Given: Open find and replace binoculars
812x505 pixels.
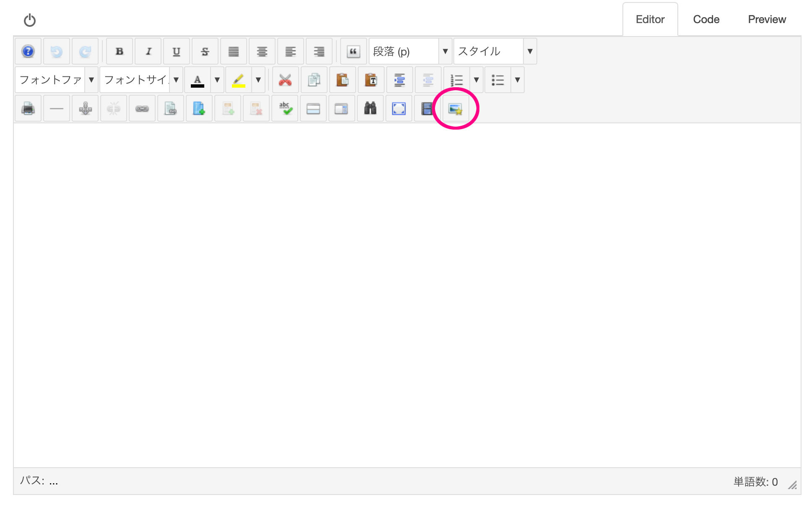Looking at the screenshot, I should pos(370,109).
